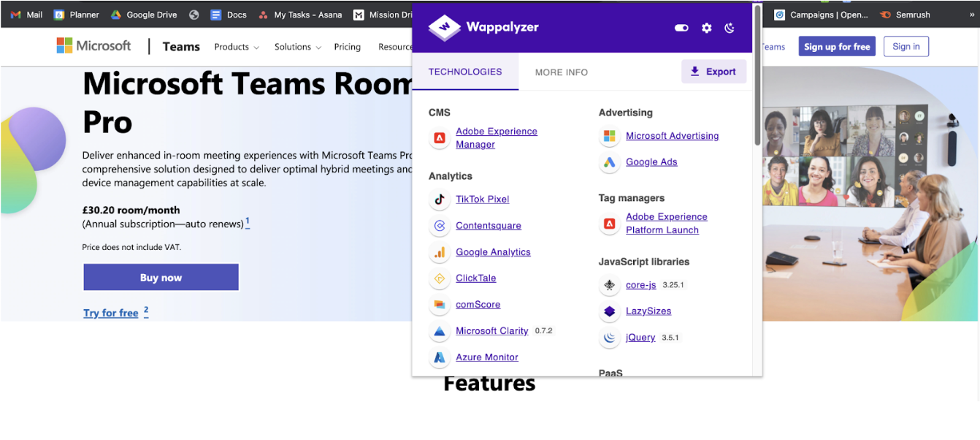Open the Pricing menu item
The height and width of the screenshot is (440, 980).
click(x=347, y=47)
